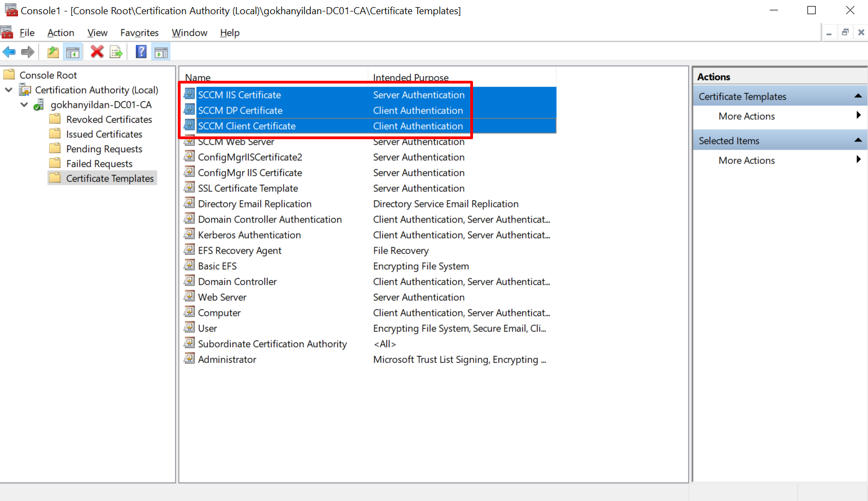868x501 pixels.
Task: Select the SCCM Client Certificate row
Action: pyautogui.click(x=369, y=126)
